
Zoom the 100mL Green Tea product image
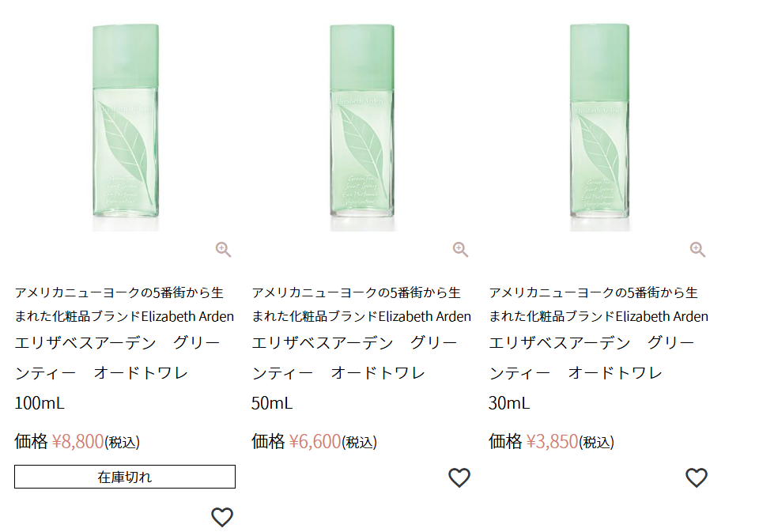coord(223,250)
